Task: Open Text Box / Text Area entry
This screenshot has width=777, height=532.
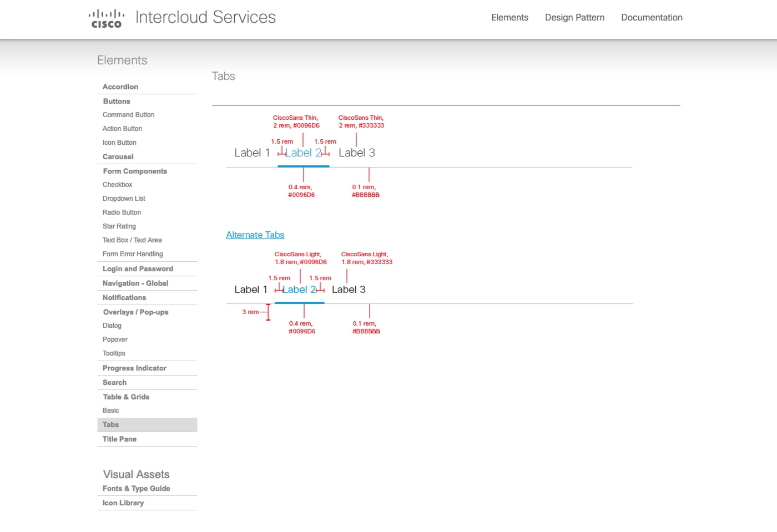Action: tap(132, 240)
